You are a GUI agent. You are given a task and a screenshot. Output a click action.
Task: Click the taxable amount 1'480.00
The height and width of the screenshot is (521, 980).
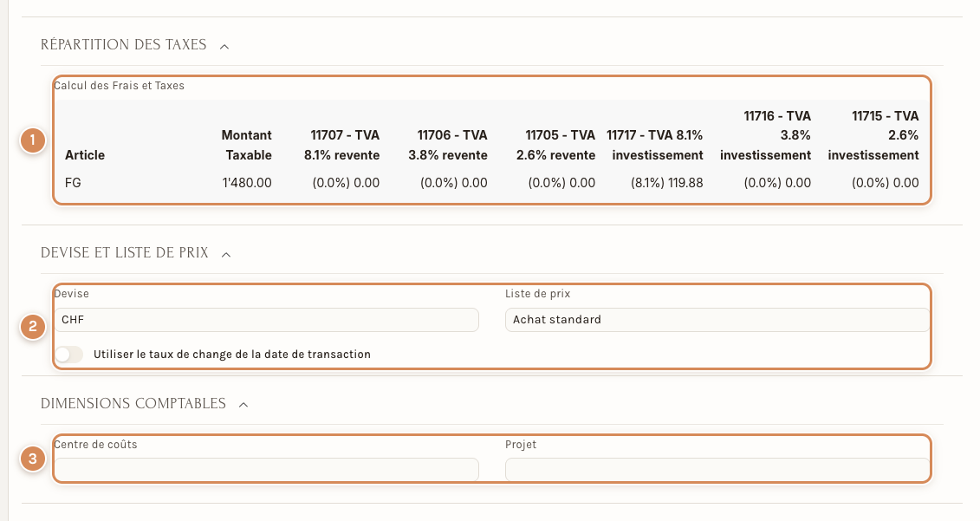pyautogui.click(x=247, y=183)
